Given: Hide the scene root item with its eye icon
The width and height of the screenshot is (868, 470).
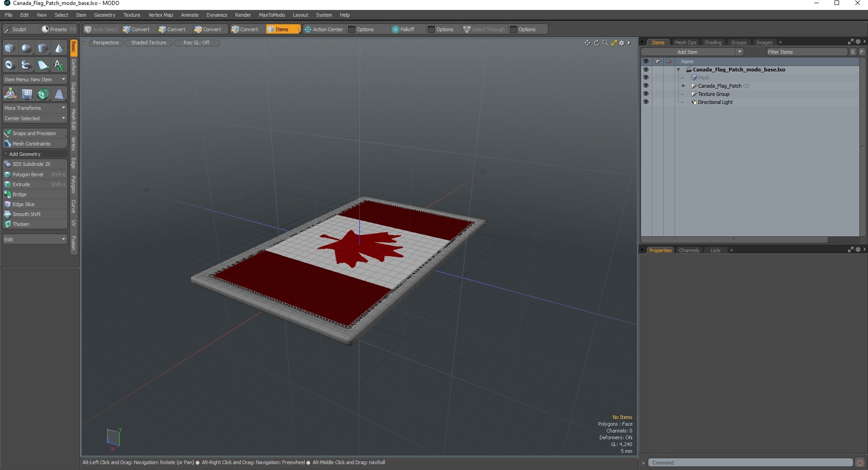Looking at the screenshot, I should coord(646,70).
